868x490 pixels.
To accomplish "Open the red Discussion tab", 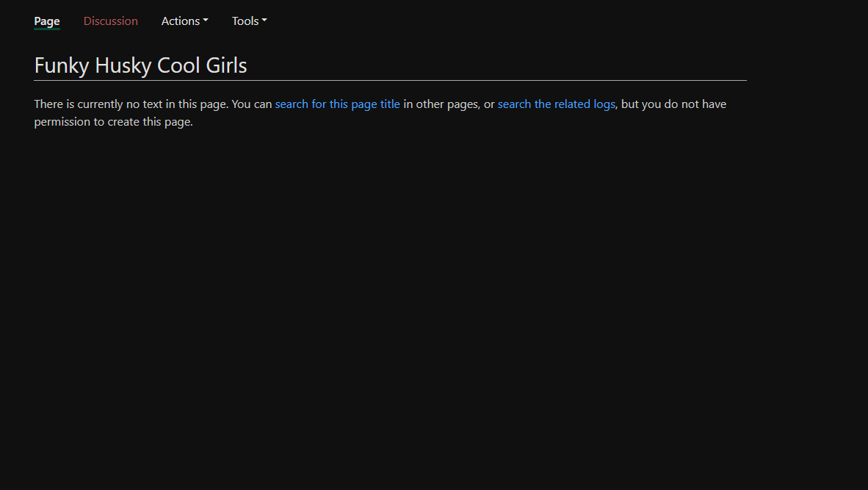I will click(111, 21).
